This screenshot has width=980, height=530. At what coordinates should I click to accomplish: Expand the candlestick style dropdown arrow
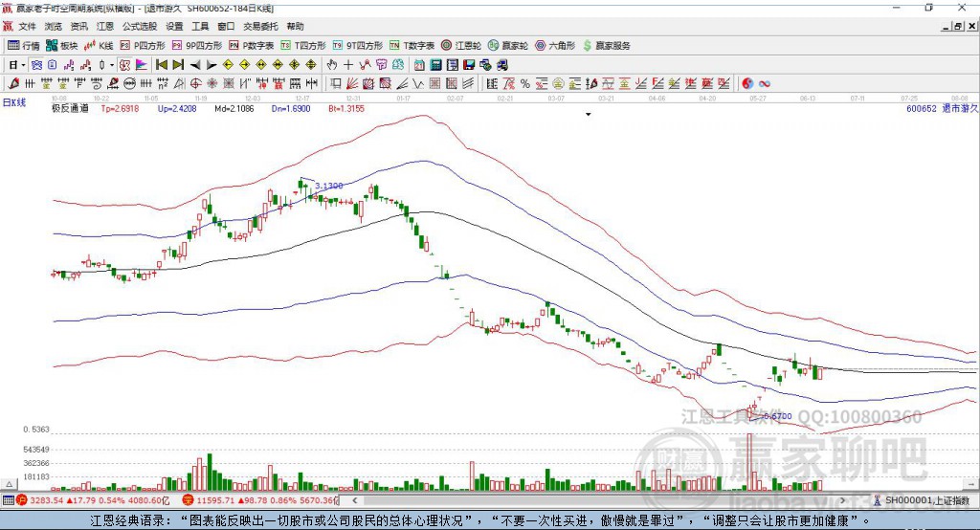click(112, 65)
